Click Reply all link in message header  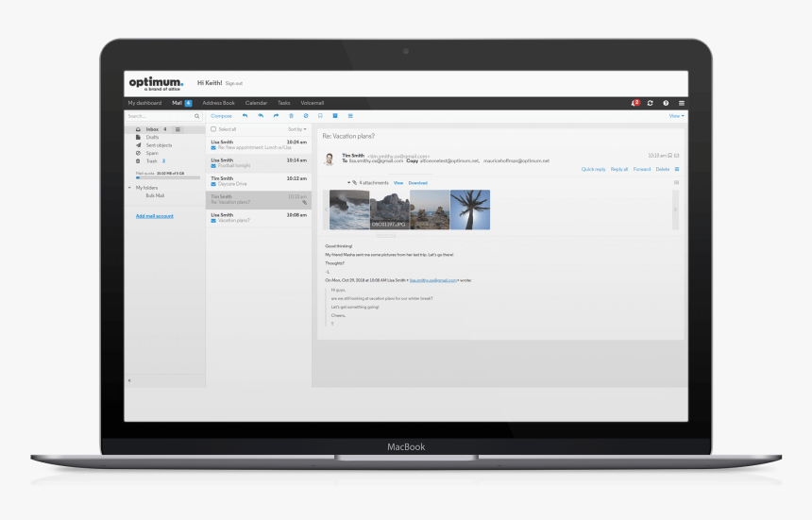click(618, 169)
